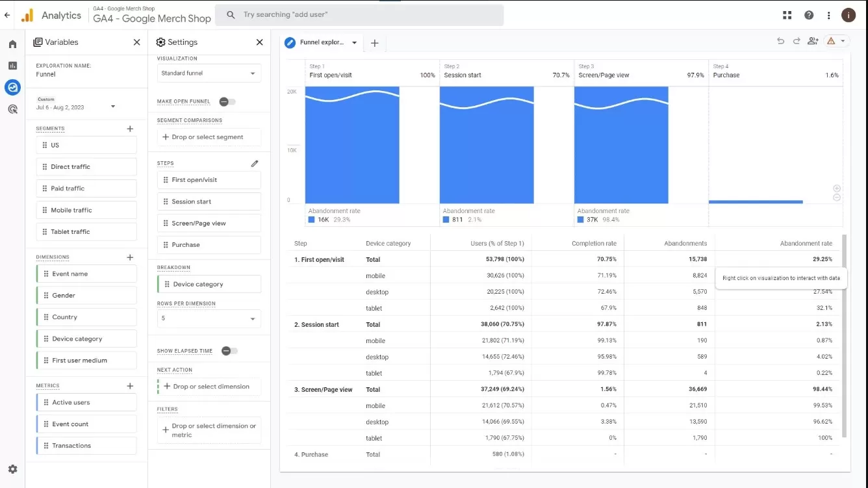
Task: Open the Rows per dimension dropdown
Action: point(209,319)
